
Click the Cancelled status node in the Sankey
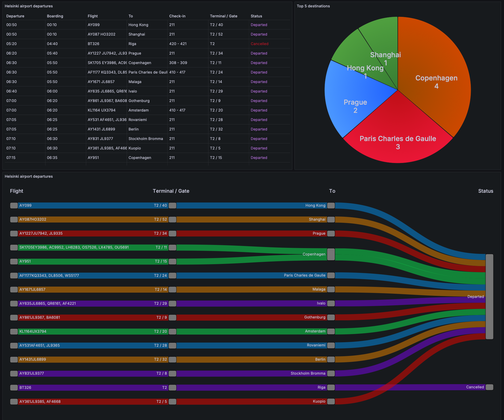pyautogui.click(x=490, y=387)
